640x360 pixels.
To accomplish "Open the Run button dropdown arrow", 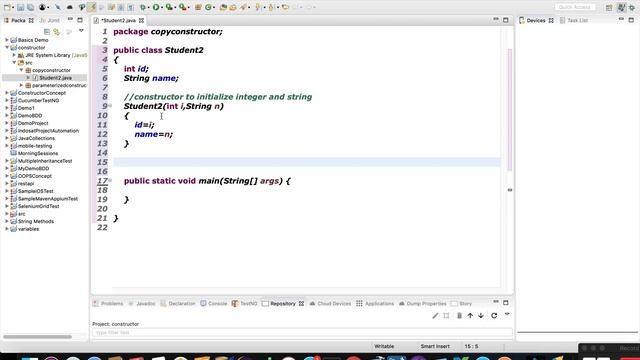I will (x=162, y=8).
